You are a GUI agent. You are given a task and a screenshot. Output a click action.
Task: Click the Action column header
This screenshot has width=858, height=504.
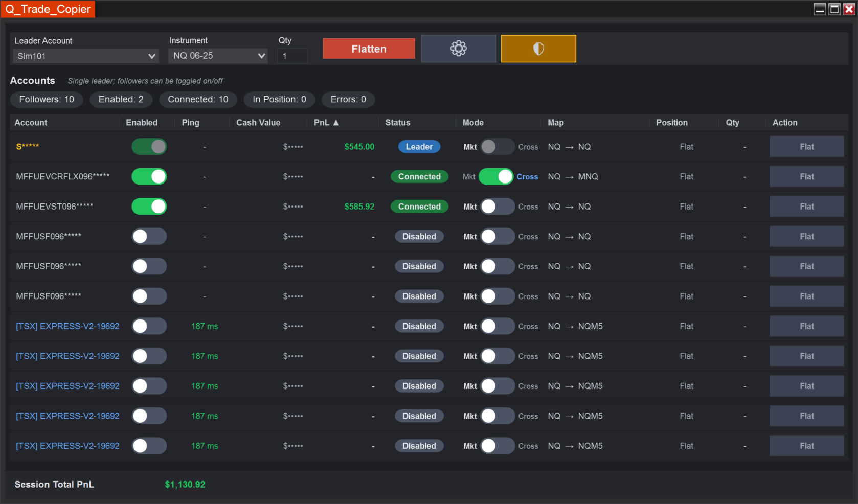point(785,123)
